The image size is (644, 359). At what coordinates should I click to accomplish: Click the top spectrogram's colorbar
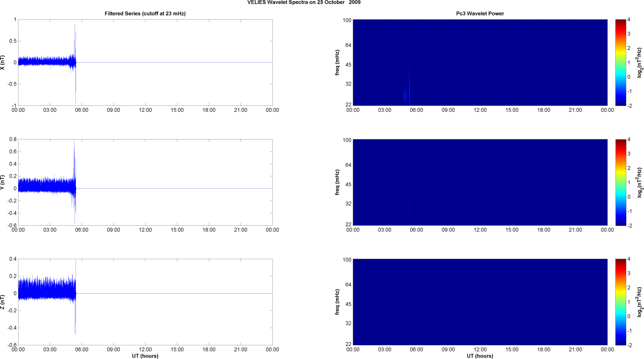620,62
